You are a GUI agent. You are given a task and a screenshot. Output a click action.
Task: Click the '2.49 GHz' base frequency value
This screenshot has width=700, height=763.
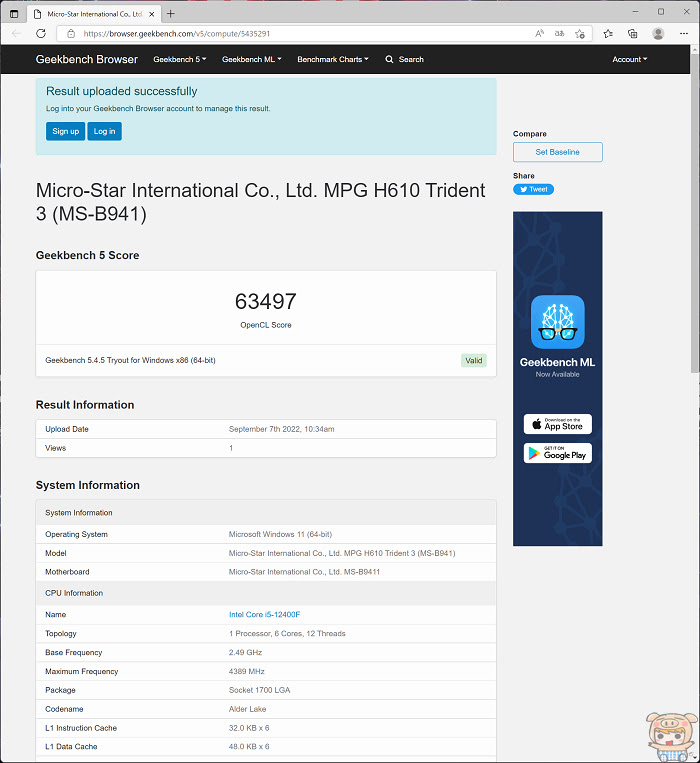[245, 653]
